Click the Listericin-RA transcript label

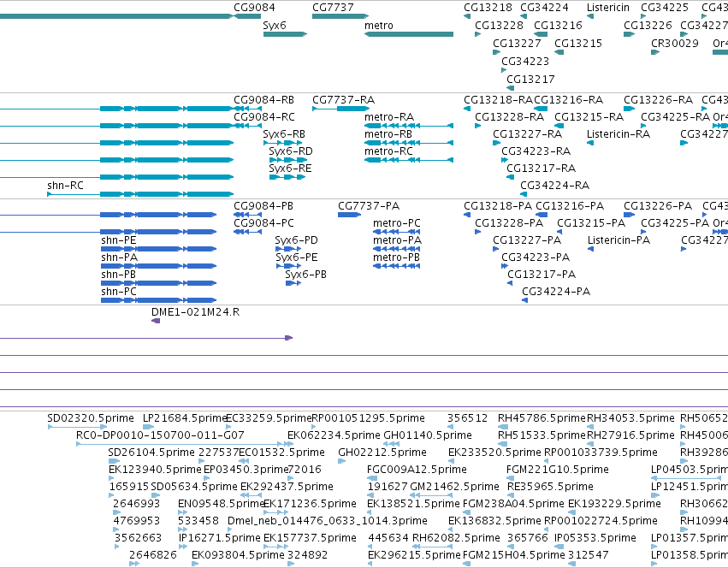pos(619,133)
